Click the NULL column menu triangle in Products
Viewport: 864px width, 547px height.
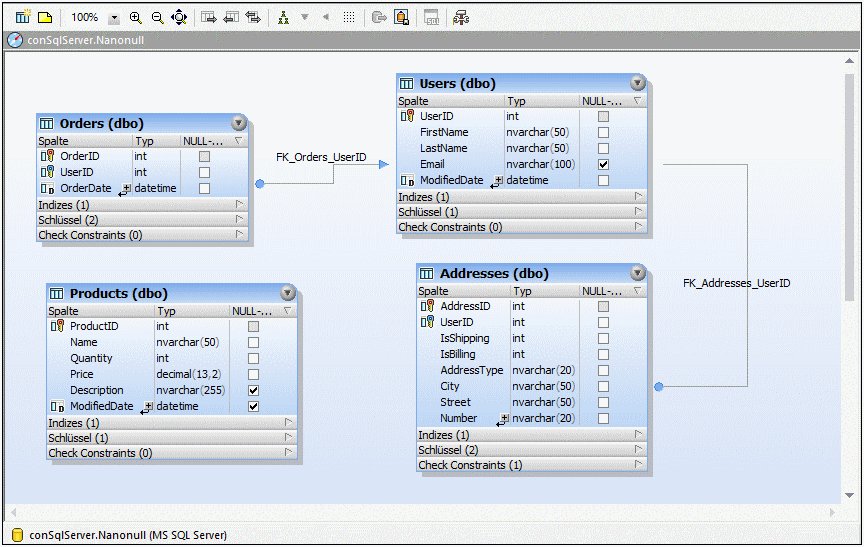click(x=288, y=311)
